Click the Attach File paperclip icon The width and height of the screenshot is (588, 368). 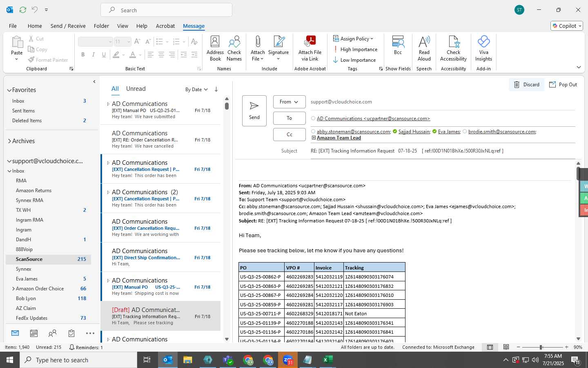(x=258, y=42)
